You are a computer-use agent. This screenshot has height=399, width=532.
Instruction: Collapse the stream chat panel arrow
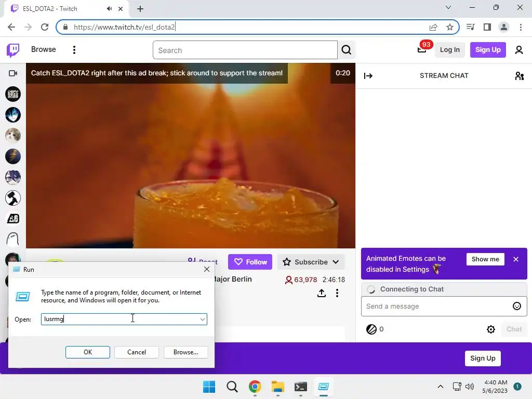coord(368,76)
